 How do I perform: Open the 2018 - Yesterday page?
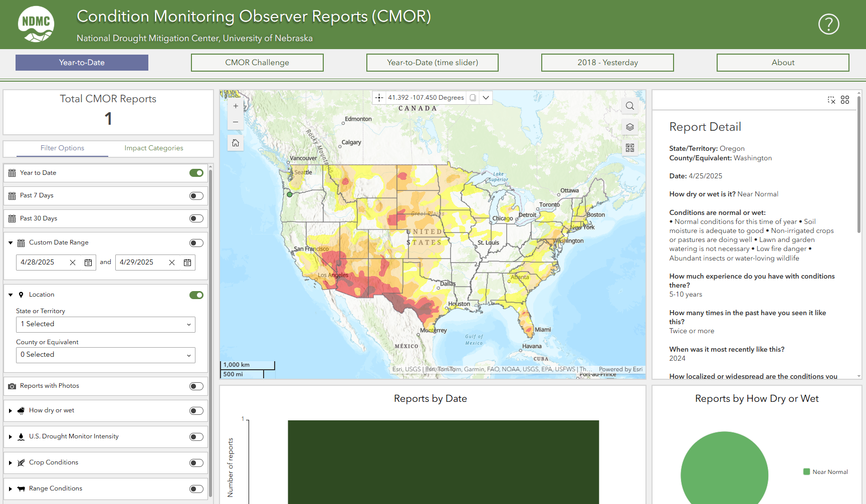tap(607, 63)
